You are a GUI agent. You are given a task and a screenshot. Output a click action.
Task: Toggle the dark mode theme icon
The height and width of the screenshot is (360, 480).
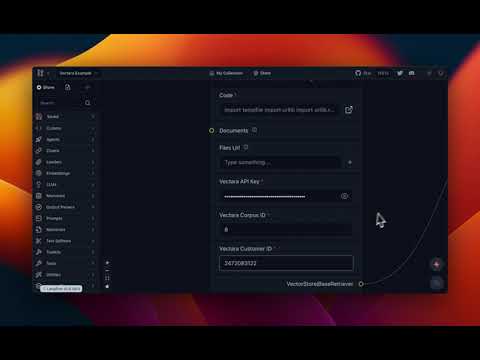(x=429, y=73)
